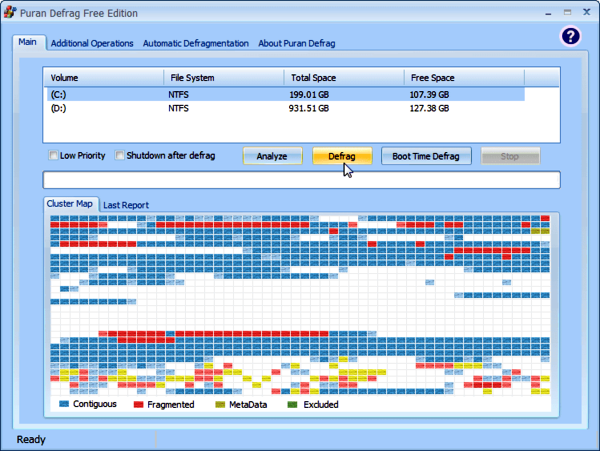Click the Contiguous legend label

click(x=95, y=404)
